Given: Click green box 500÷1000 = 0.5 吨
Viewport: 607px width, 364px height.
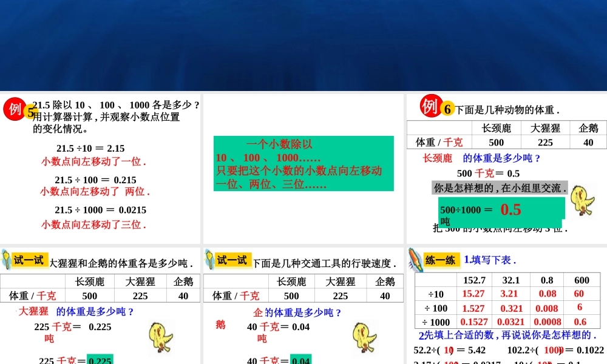Looking at the screenshot, I should (x=501, y=212).
